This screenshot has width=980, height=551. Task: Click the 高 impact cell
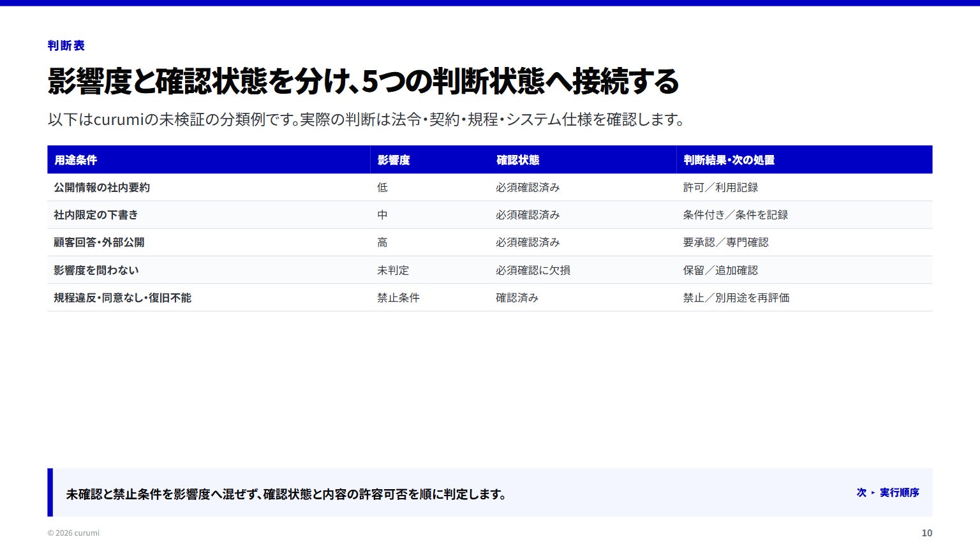point(382,242)
